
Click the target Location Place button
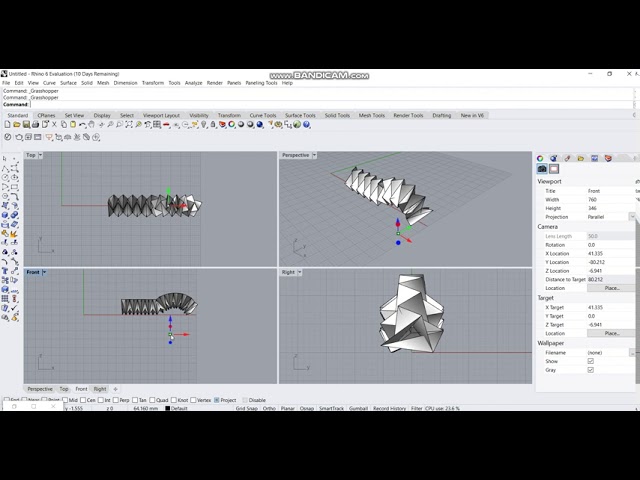611,333
